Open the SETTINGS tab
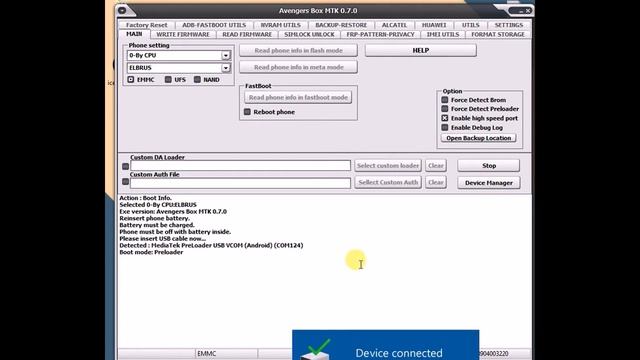Viewport: 640px width, 360px height. pos(509,25)
